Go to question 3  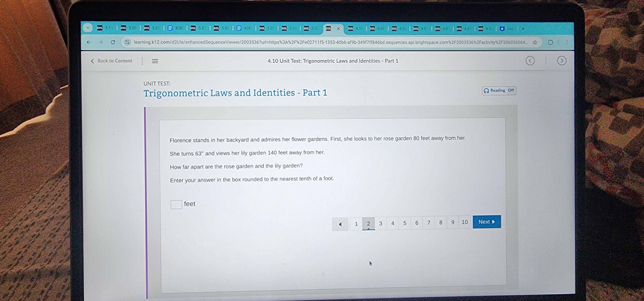click(380, 223)
